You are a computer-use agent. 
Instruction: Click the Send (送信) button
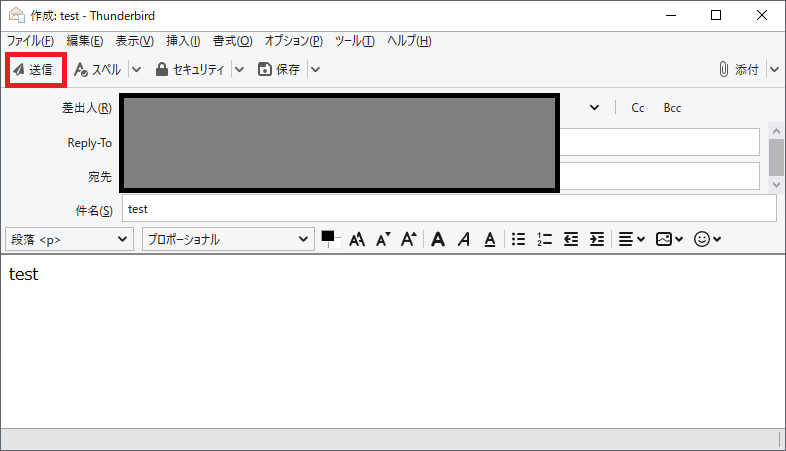click(34, 70)
